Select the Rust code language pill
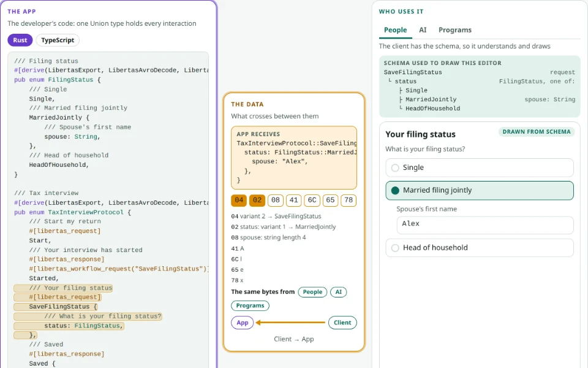Viewport: 588px width, 368px height. coord(20,40)
